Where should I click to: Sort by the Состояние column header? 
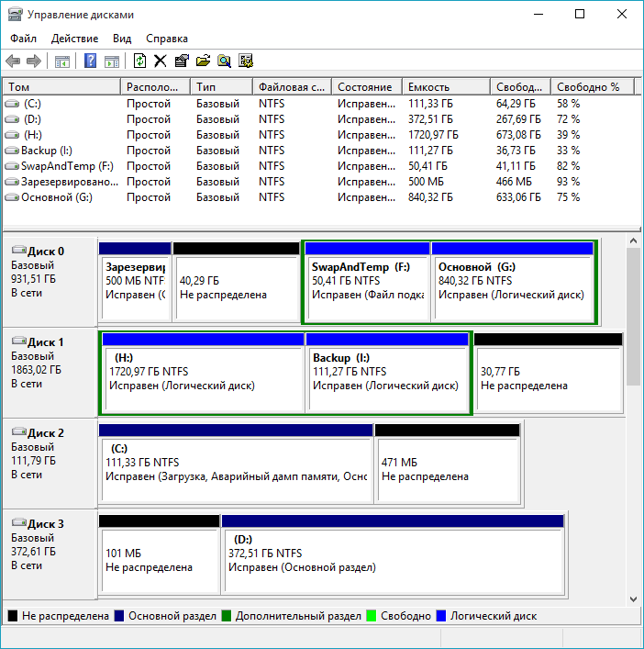coord(367,87)
